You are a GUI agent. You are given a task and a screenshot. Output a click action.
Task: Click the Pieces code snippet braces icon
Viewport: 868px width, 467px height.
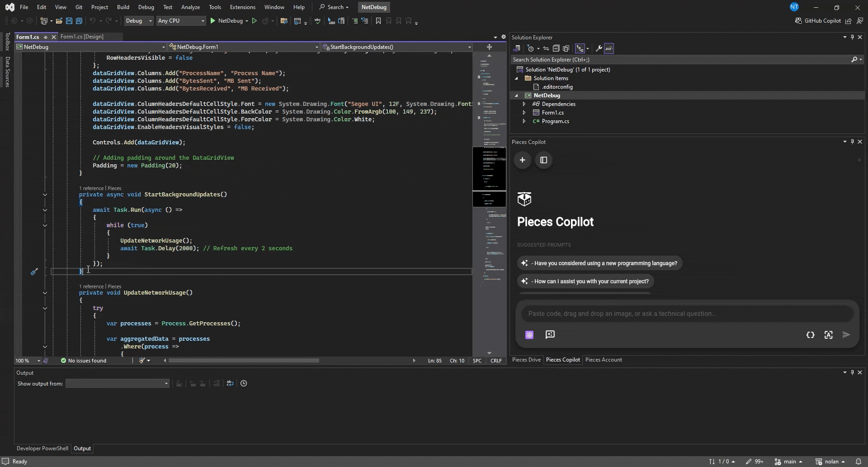tap(810, 335)
